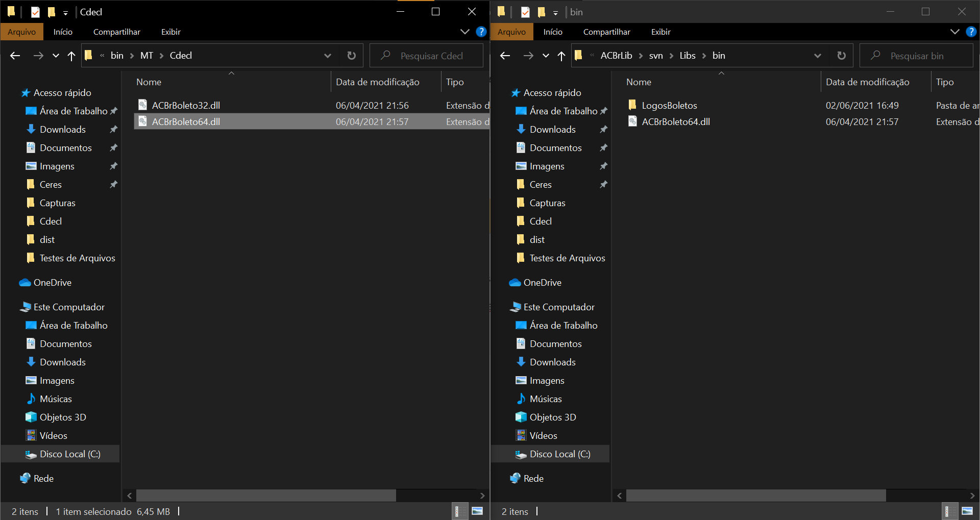980x520 pixels.
Task: Click the right scroll arrow in the Cdecl window
Action: pos(482,496)
